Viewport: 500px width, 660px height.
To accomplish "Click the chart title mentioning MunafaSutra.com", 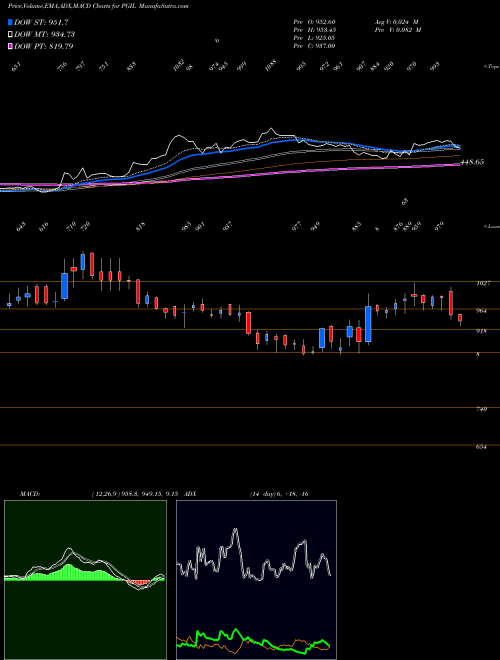I will pyautogui.click(x=98, y=6).
